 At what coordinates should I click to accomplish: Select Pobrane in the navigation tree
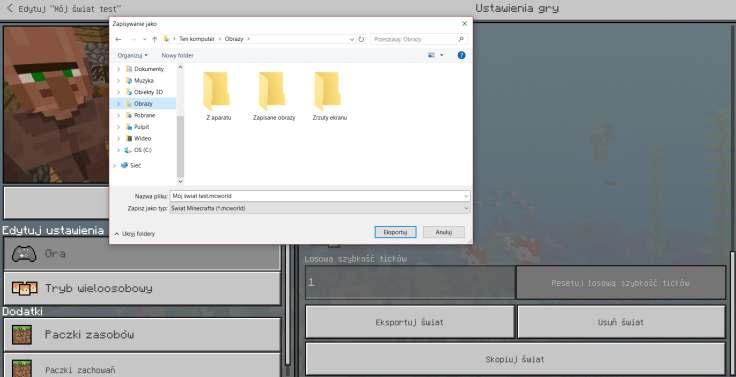(x=144, y=115)
